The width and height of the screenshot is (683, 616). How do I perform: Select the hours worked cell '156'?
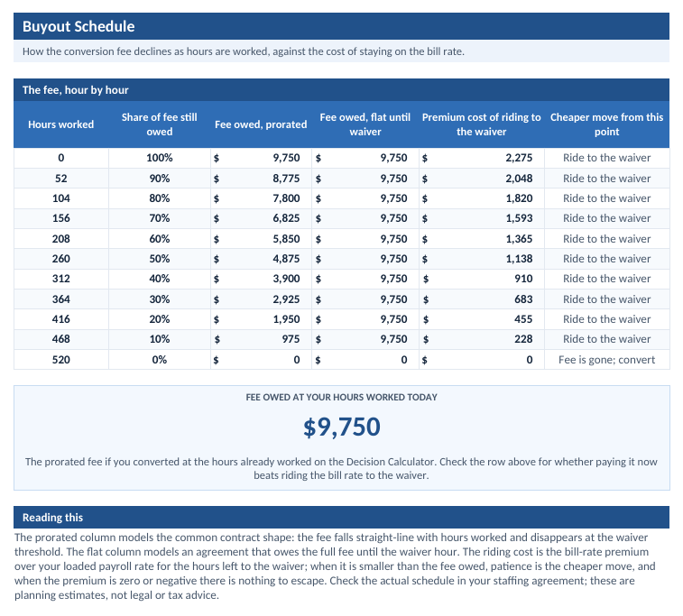click(61, 218)
